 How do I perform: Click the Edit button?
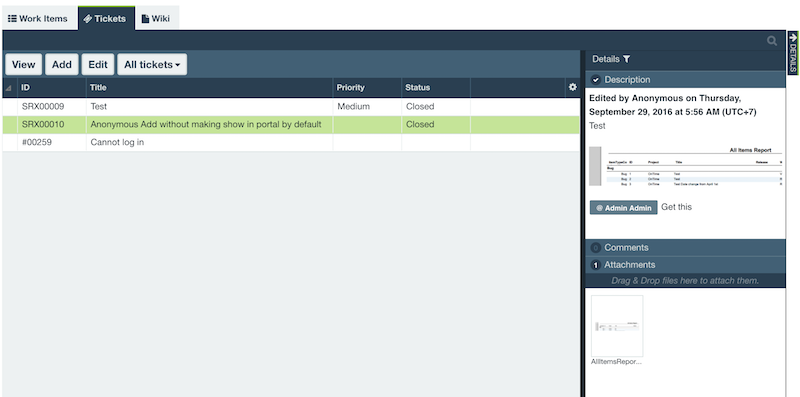[x=98, y=65]
